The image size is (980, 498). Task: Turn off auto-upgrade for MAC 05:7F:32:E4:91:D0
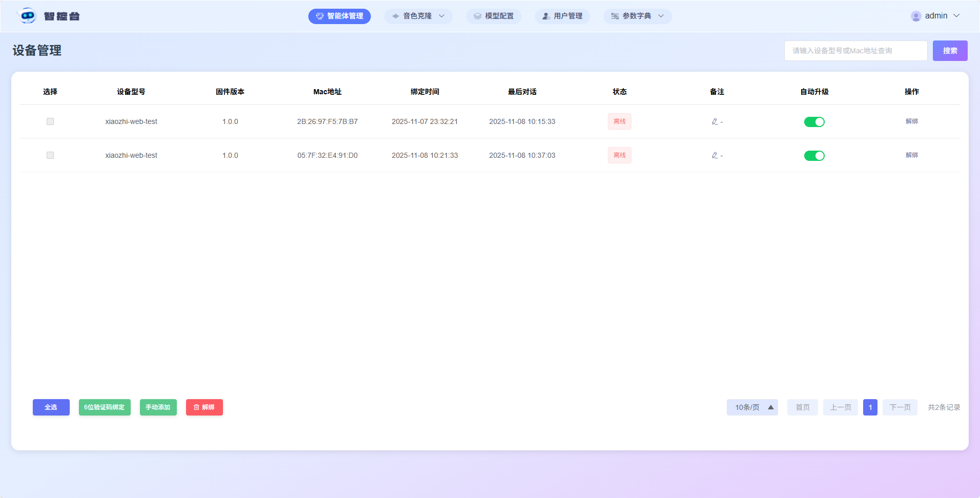(x=814, y=156)
